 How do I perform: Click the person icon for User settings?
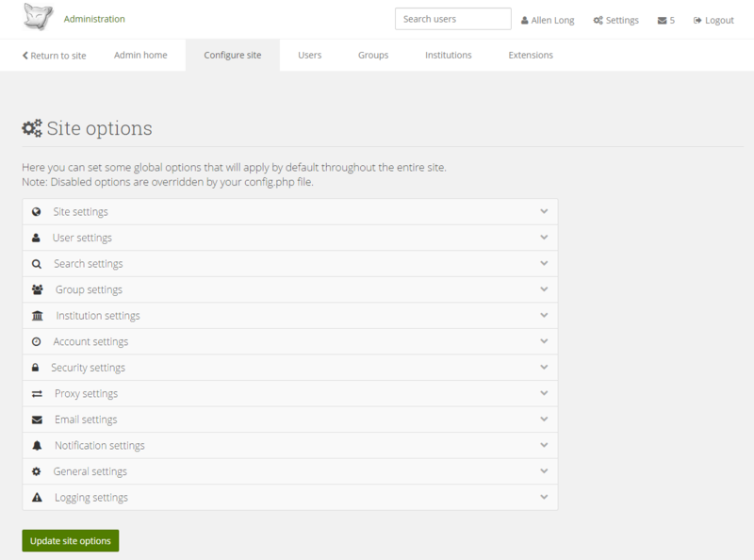(36, 238)
